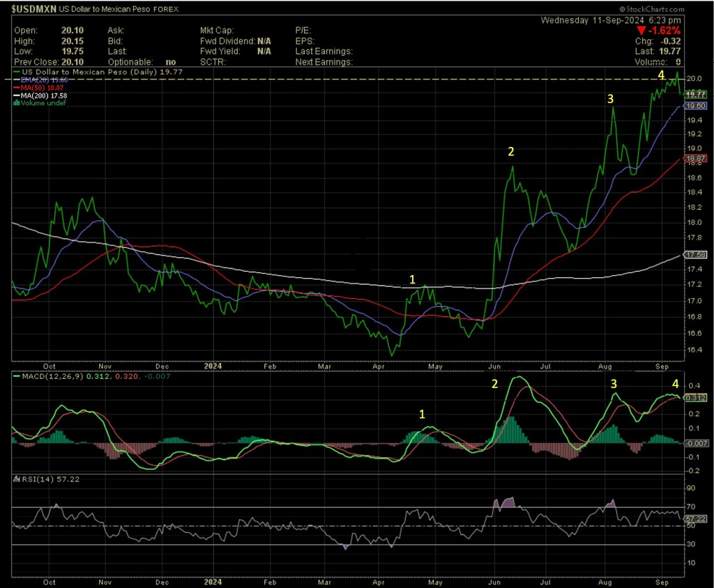Click the 18.87 MA(50) red axis tag

click(697, 160)
